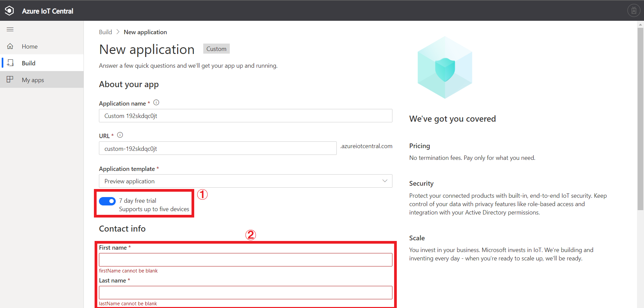Click the Build icon in sidebar
This screenshot has height=308, width=644.
[x=10, y=63]
